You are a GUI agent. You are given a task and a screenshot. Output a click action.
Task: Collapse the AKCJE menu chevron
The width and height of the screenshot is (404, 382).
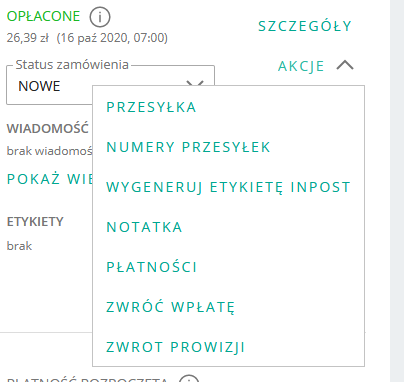pos(345,65)
